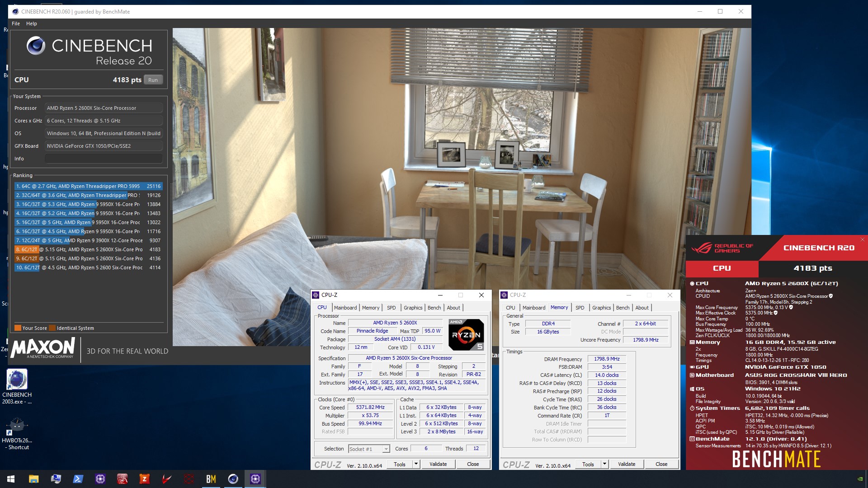Click the Info input field in Cinebench
868x488 pixels.
pos(104,159)
